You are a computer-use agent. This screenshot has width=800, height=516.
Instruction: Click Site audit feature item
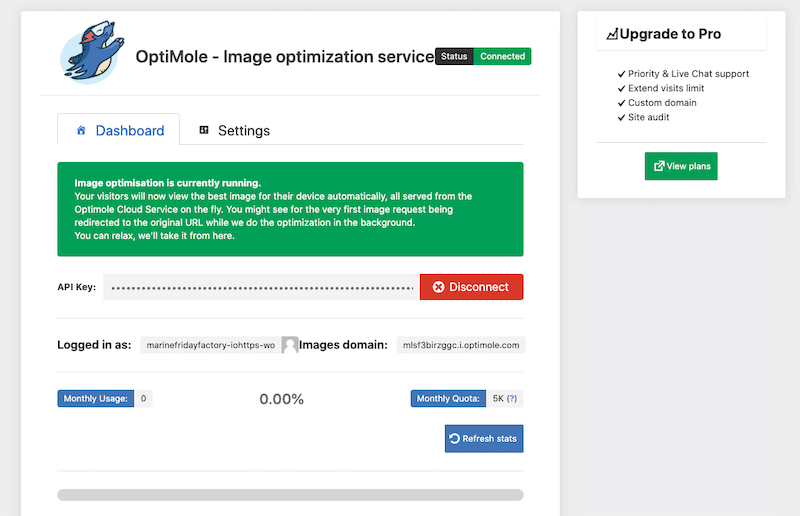(648, 117)
